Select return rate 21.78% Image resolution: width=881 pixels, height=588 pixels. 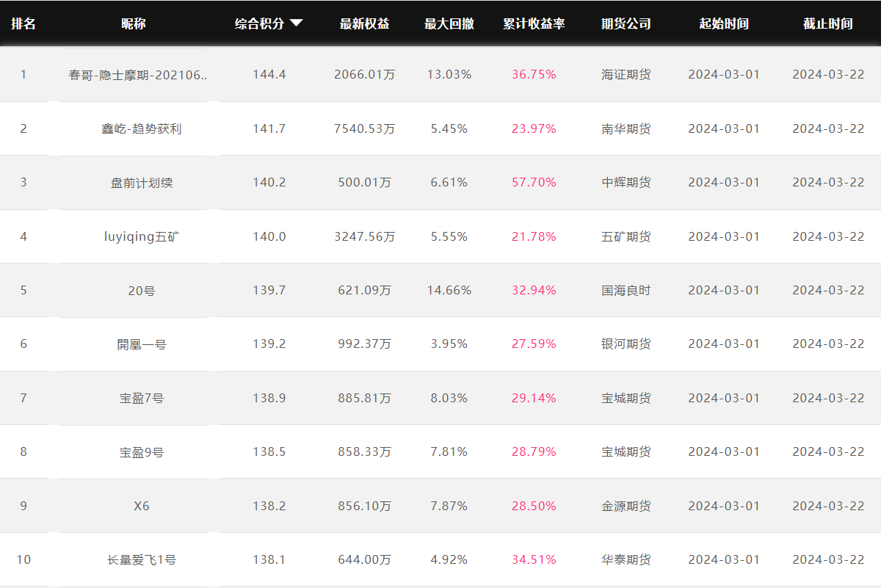[x=534, y=236]
